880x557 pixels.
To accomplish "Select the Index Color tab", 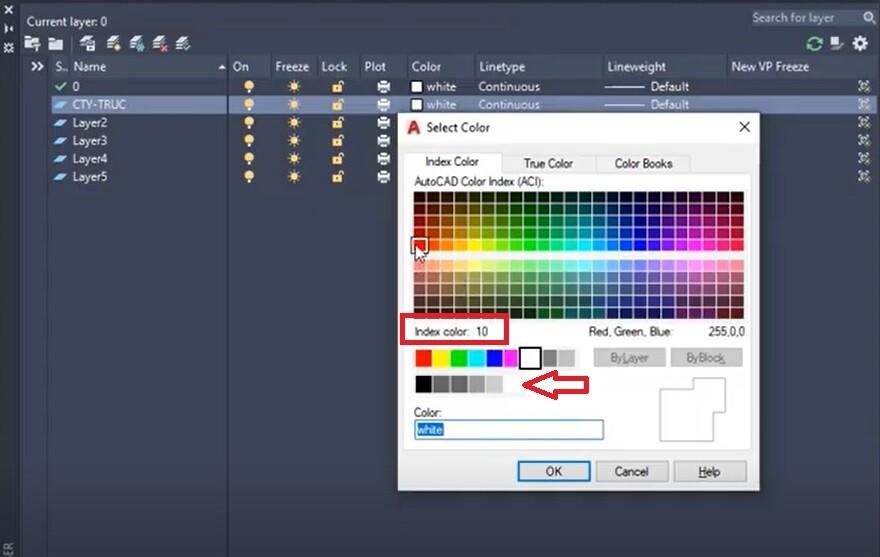I will pyautogui.click(x=452, y=162).
